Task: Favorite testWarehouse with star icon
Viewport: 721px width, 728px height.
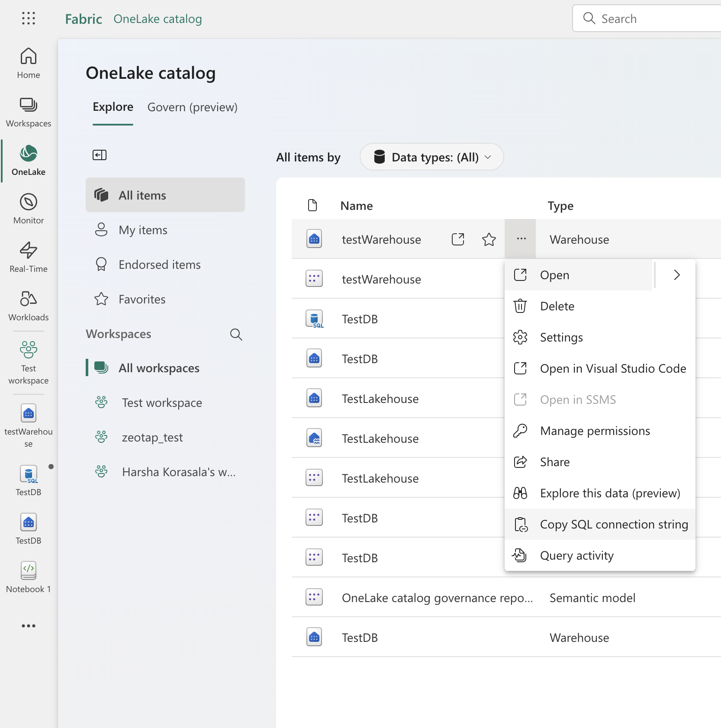Action: 489,239
